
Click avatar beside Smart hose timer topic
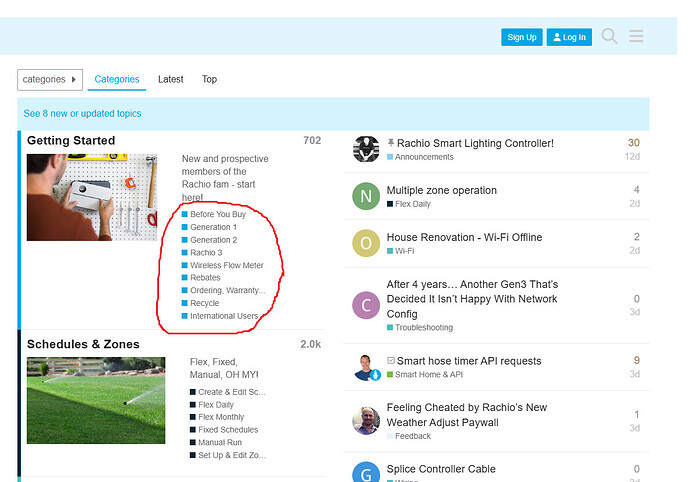367,368
